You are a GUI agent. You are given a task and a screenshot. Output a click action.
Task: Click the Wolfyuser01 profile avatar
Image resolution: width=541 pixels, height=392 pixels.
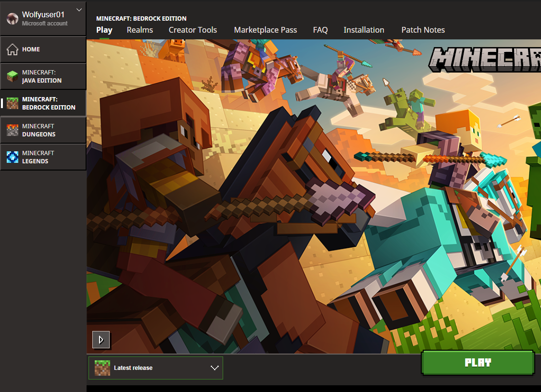(x=13, y=19)
